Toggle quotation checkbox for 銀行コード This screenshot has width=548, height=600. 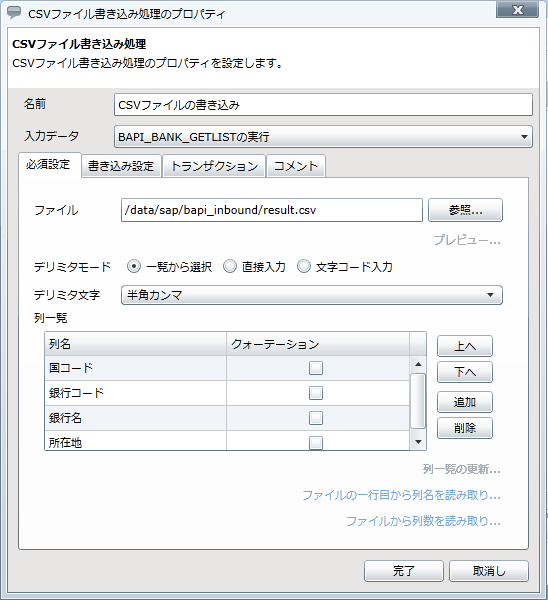coord(316,393)
